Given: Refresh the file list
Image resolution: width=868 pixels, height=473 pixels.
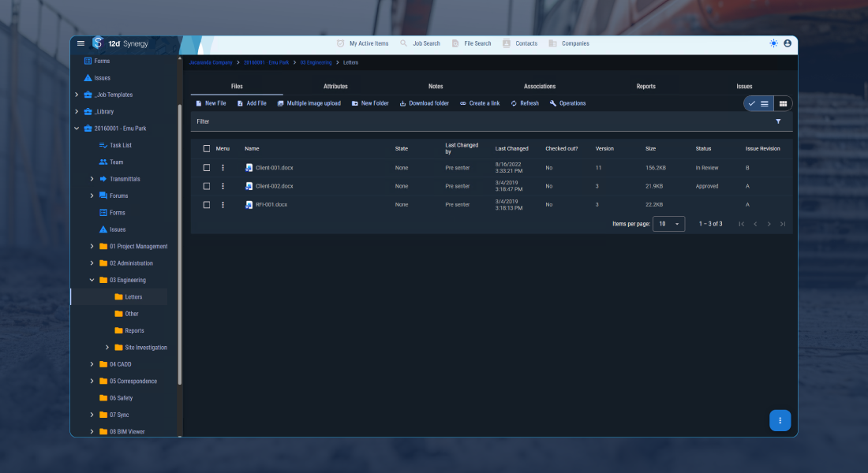Looking at the screenshot, I should [514, 102].
